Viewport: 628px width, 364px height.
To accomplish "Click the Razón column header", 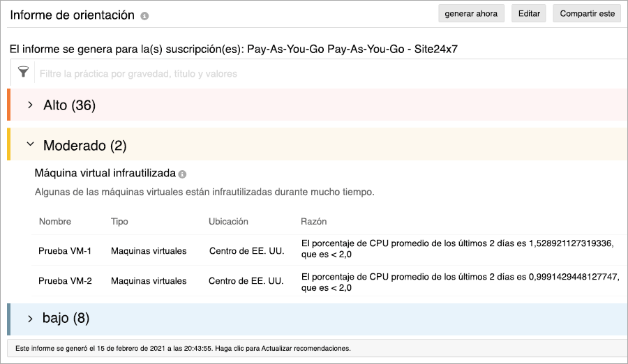I will (313, 222).
